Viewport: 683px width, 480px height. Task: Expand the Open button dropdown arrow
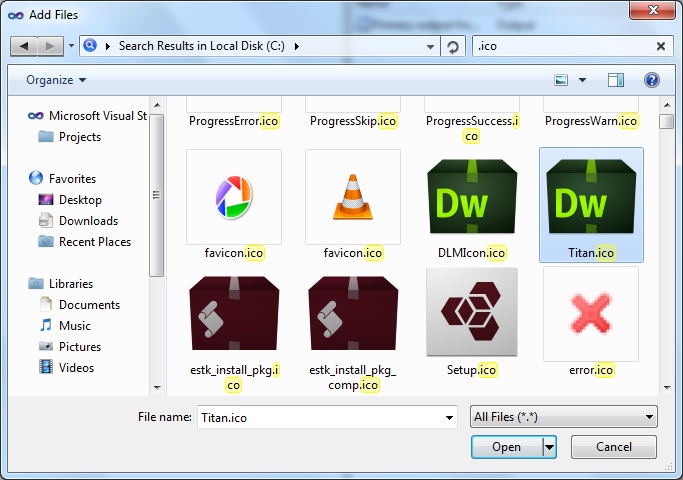coord(549,447)
